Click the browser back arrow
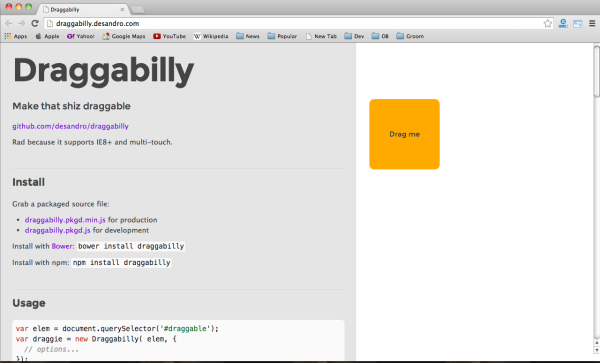 [x=8, y=23]
